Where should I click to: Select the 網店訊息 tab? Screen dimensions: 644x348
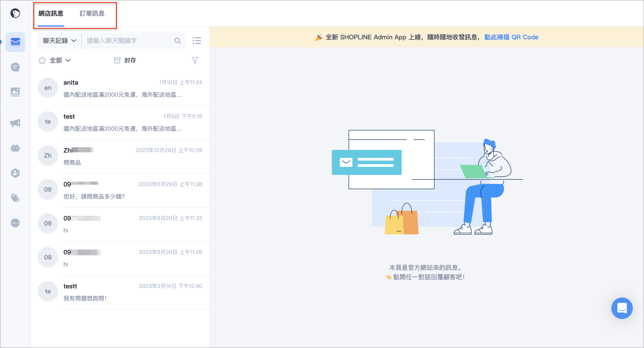[x=51, y=13]
